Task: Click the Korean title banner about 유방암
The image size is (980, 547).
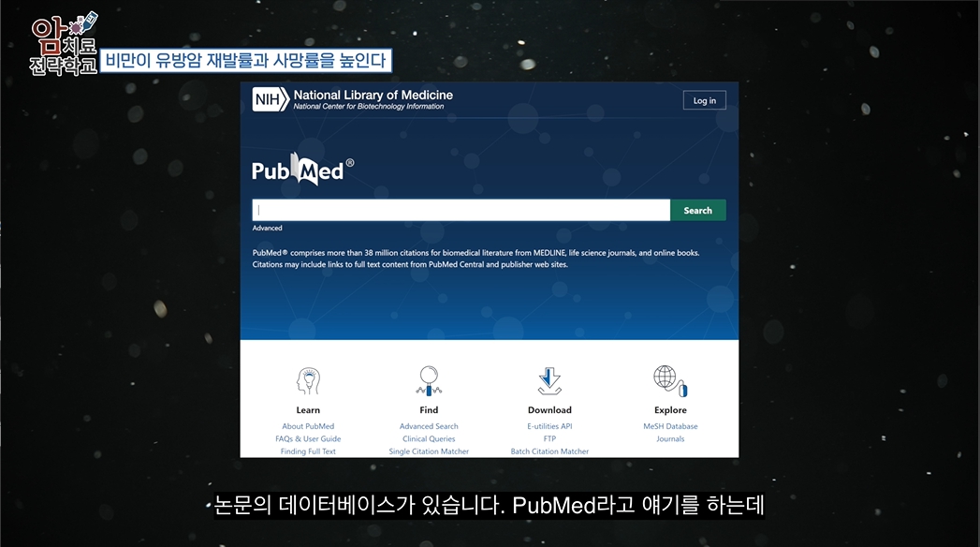Action: 246,61
